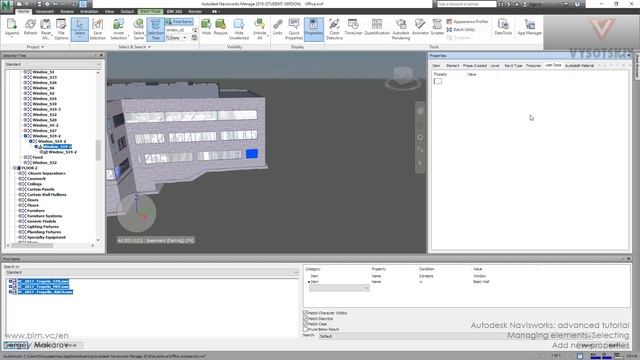This screenshot has height=360, width=640.
Task: Toggle Quick Properties
Action: [294, 29]
